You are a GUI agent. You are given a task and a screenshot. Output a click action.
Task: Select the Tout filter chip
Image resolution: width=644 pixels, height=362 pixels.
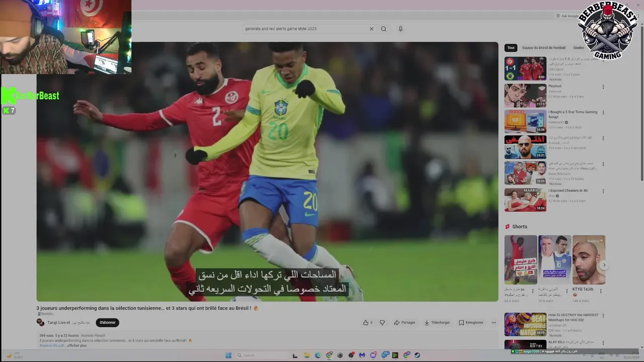[x=511, y=48]
